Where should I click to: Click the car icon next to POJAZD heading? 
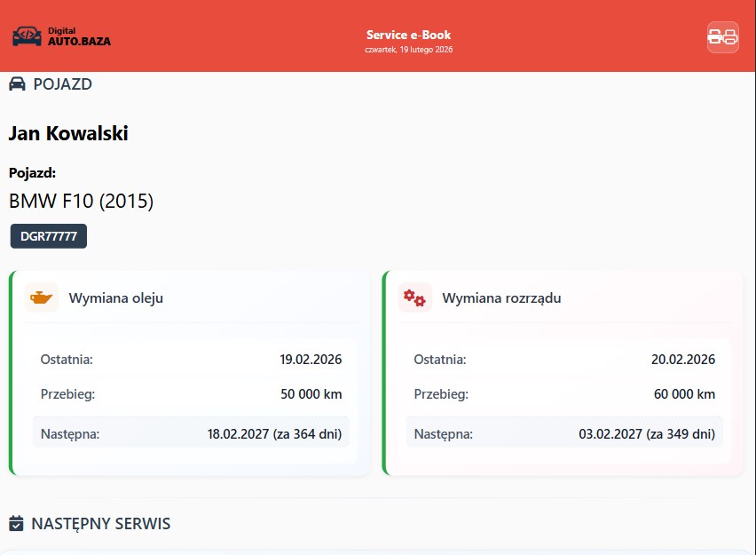pos(15,83)
